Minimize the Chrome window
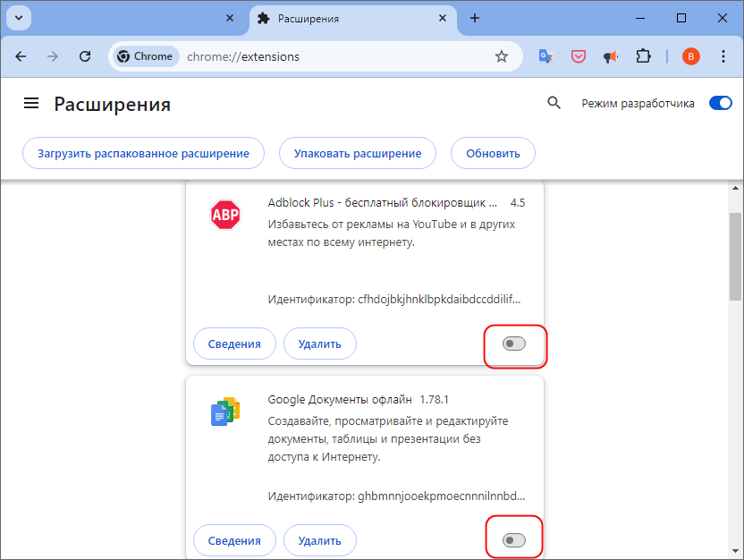The width and height of the screenshot is (744, 560). coord(640,18)
